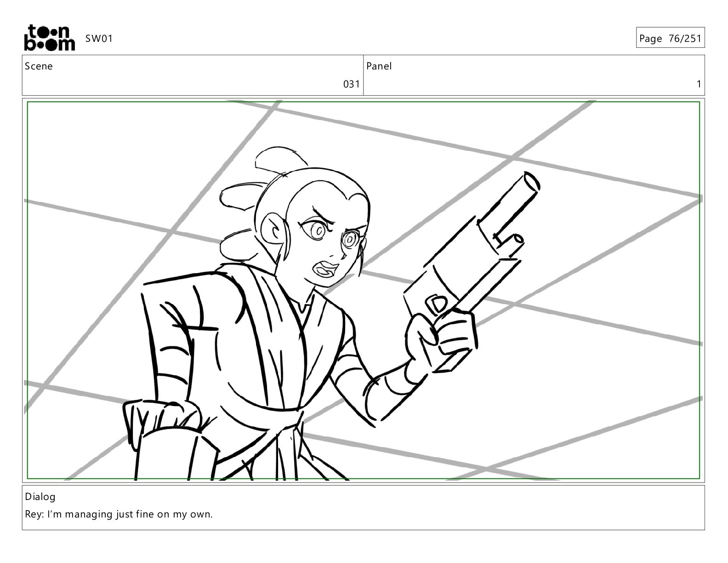Click the Toon Boom logo
Viewport: 728px width, 563px height.
pyautogui.click(x=49, y=38)
